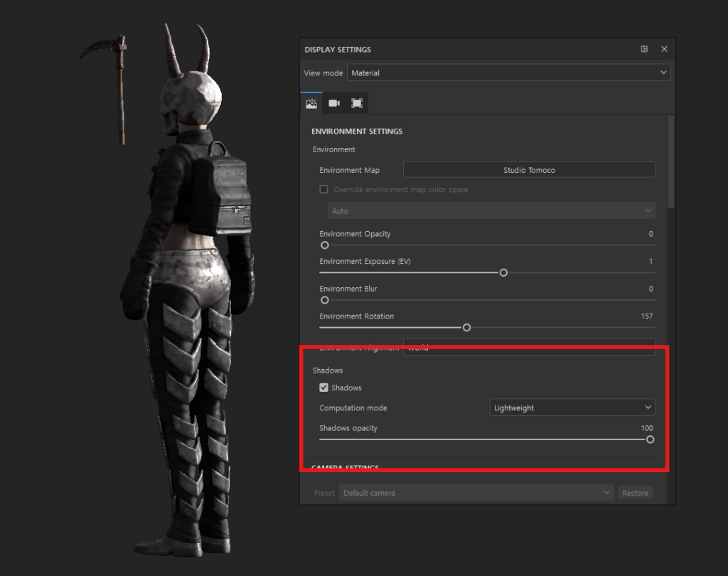728x576 pixels.
Task: Open the View mode Material dropdown
Action: (508, 73)
